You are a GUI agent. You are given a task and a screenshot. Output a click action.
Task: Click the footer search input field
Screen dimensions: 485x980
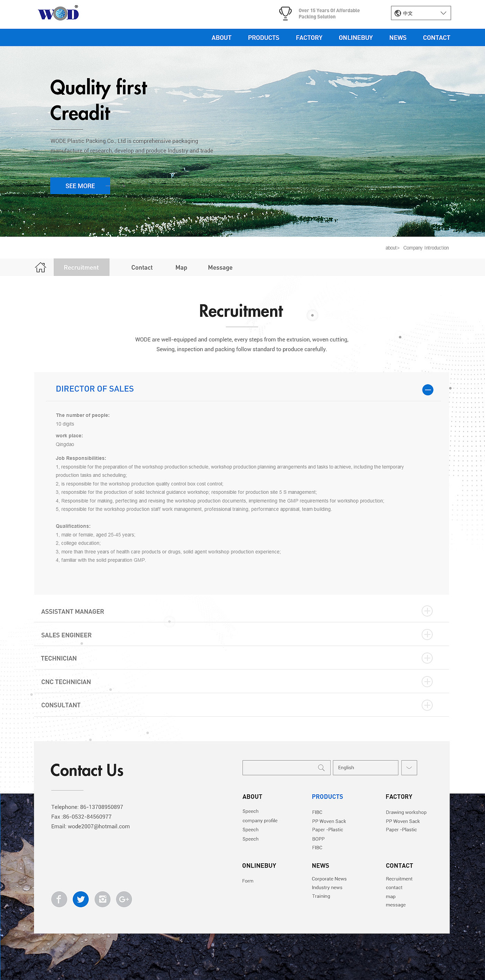click(x=286, y=768)
